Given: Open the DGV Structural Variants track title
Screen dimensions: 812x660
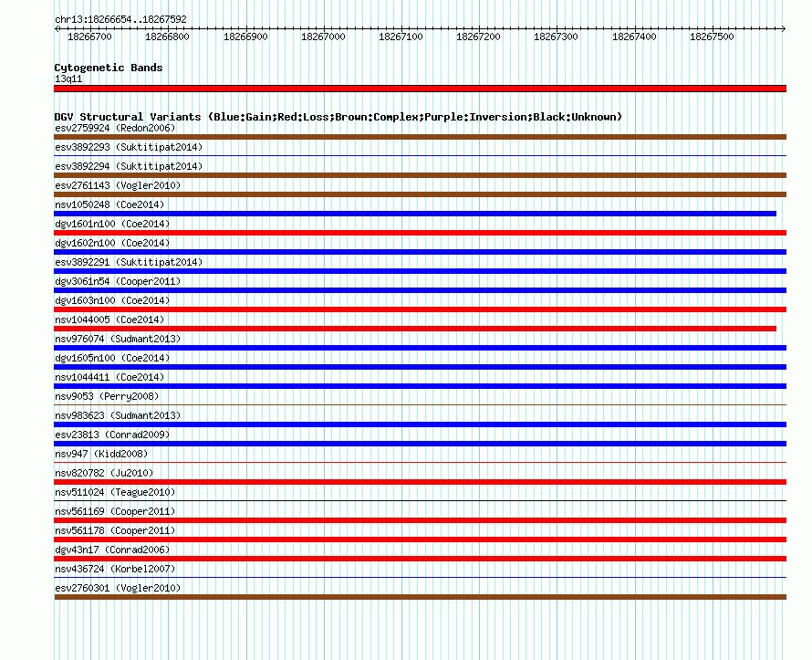Looking at the screenshot, I should tap(338, 117).
